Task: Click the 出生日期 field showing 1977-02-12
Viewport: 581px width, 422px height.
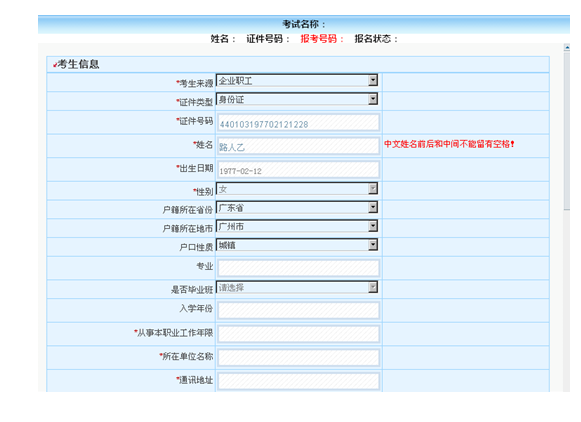Action: point(298,170)
